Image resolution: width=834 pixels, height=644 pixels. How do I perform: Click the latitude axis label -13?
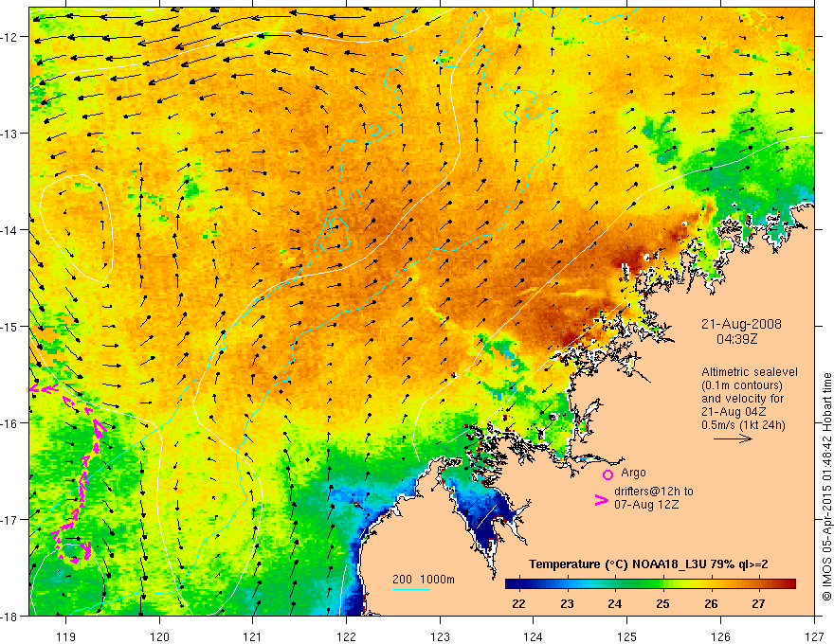point(9,133)
